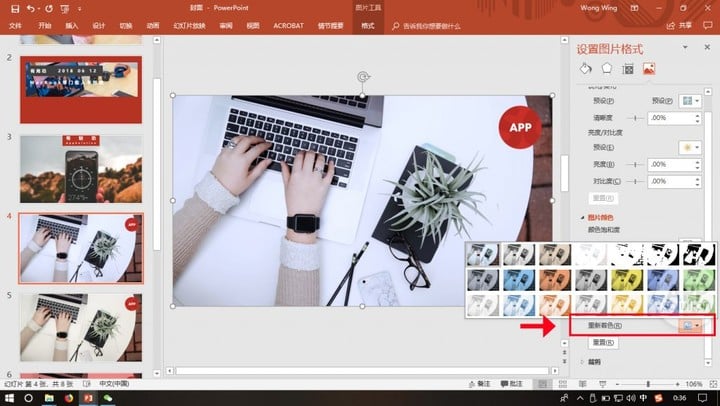Click the zoom in plus button

(x=677, y=384)
